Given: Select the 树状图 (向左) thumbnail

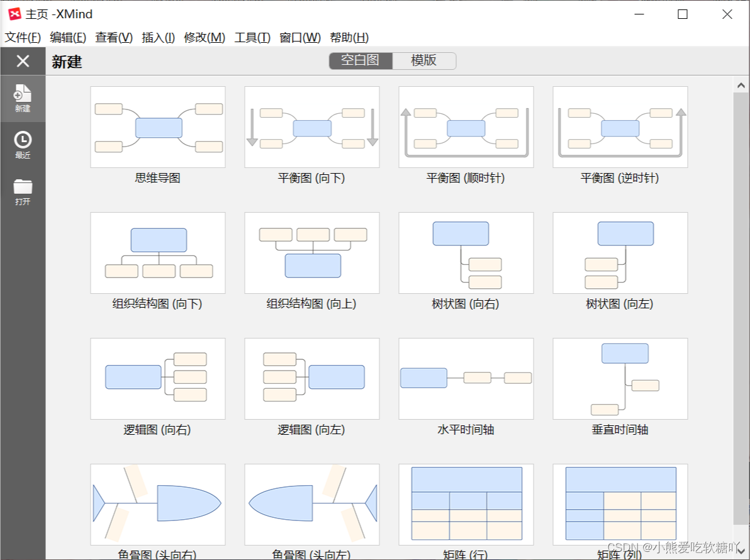Looking at the screenshot, I should tap(620, 253).
